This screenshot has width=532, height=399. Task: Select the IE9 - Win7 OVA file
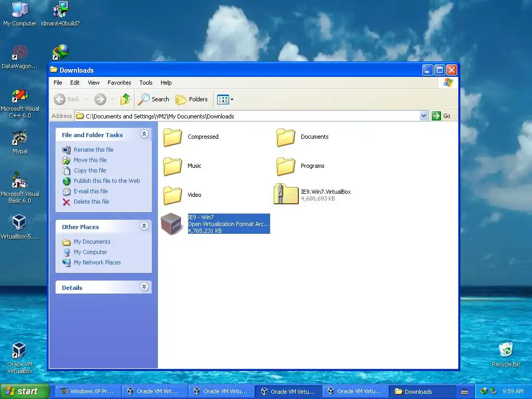tap(215, 223)
